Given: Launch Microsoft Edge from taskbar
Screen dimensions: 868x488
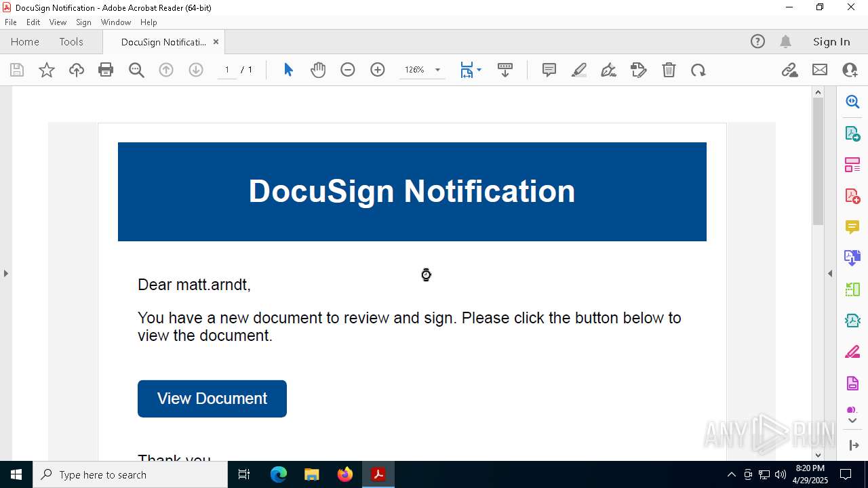Looking at the screenshot, I should [x=279, y=474].
